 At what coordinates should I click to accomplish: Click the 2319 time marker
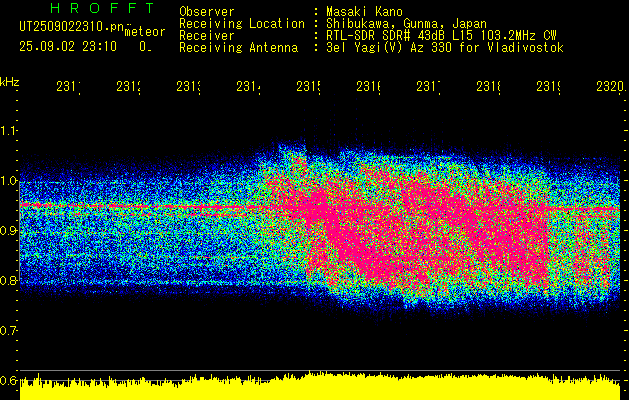tap(548, 87)
